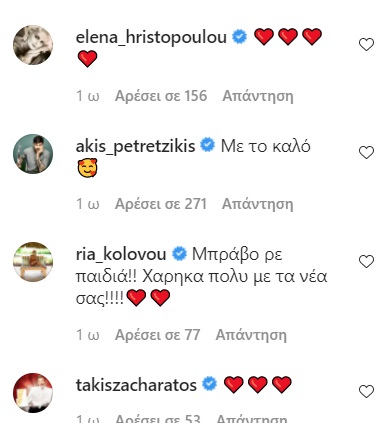This screenshot has height=426, width=385.
Task: Like elena_hristopoulou's comment with the heart icon
Action: coord(366,44)
